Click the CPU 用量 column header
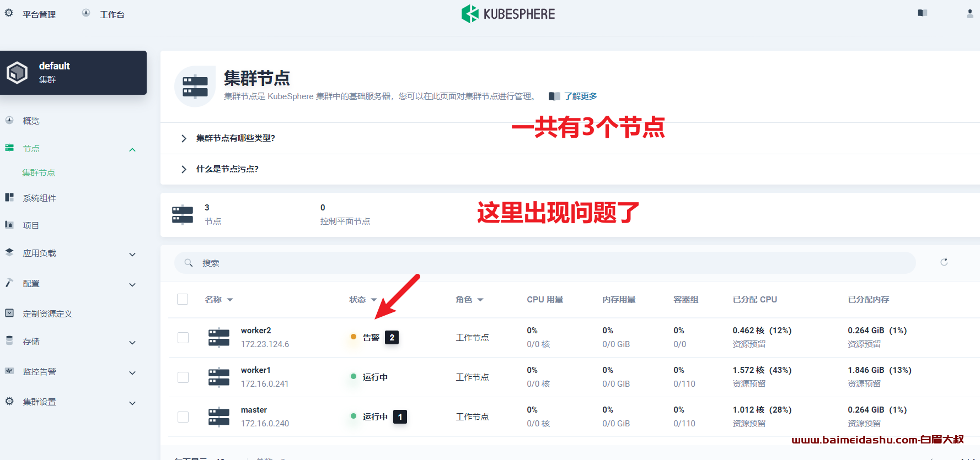 pos(545,300)
